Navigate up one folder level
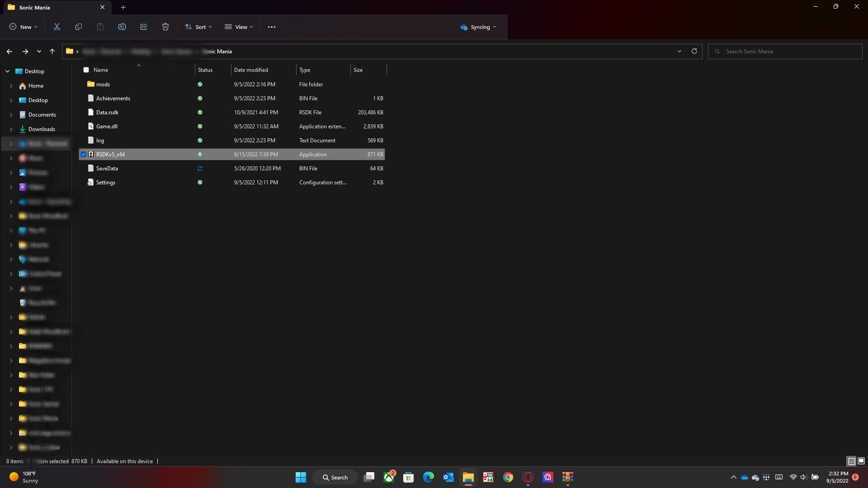This screenshot has height=488, width=868. [x=52, y=52]
